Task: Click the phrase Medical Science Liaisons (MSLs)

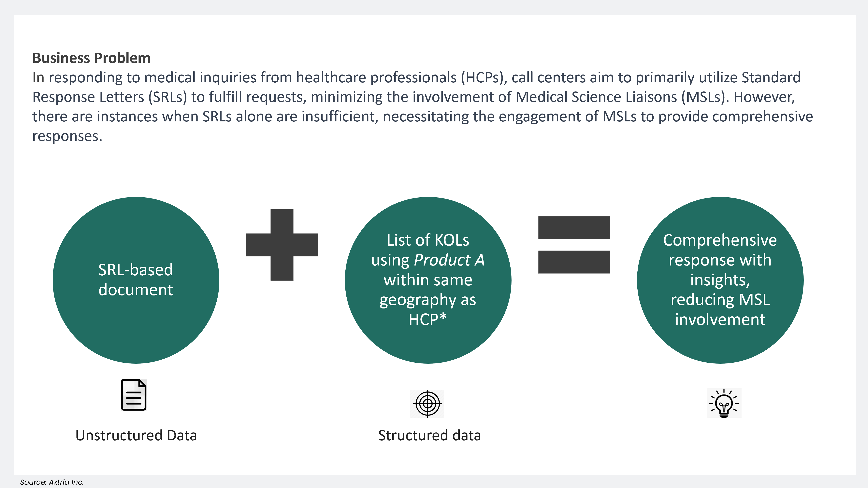Action: tap(620, 97)
